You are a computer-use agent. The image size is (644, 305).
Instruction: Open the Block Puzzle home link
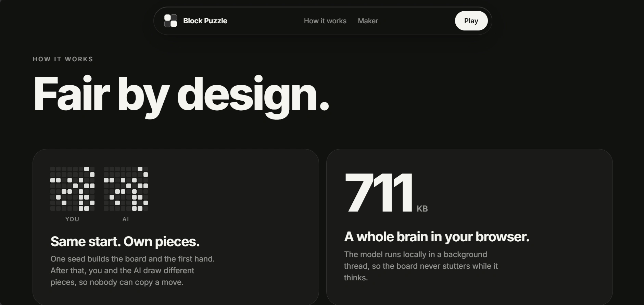point(196,21)
